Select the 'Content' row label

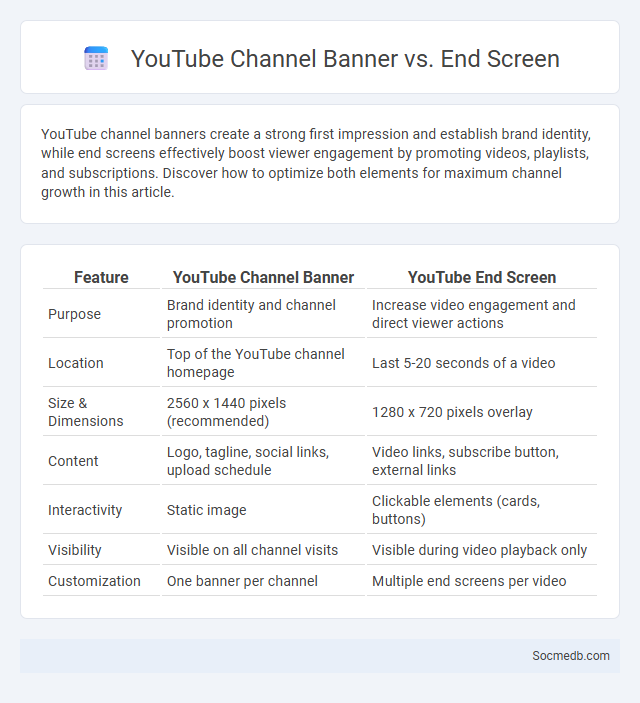tap(73, 461)
